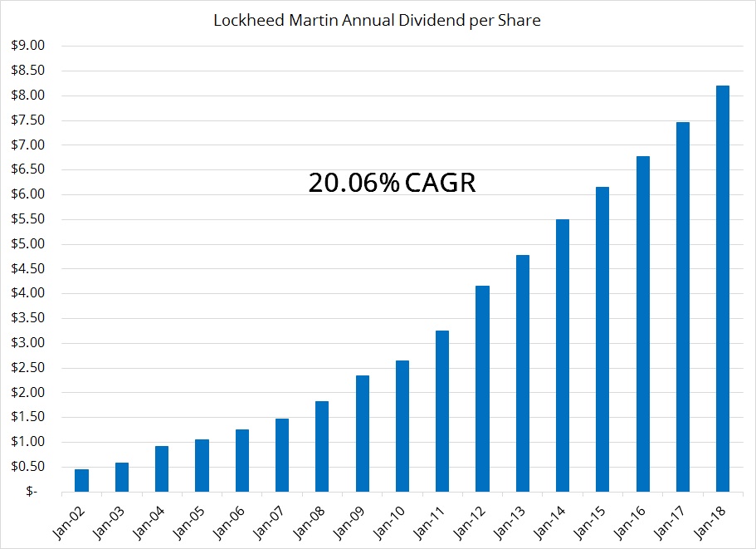Click the blue dividend bar for Jan-14
Screen dimensions: 756x549
pyautogui.click(x=563, y=355)
